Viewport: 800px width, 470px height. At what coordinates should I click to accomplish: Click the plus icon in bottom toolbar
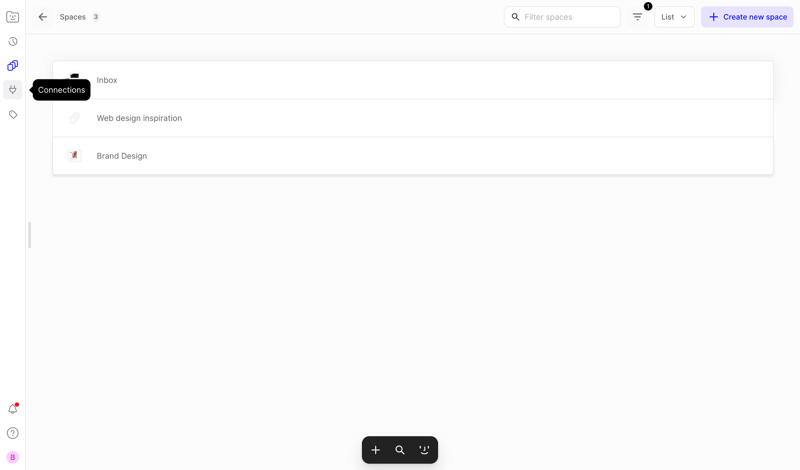pyautogui.click(x=376, y=450)
